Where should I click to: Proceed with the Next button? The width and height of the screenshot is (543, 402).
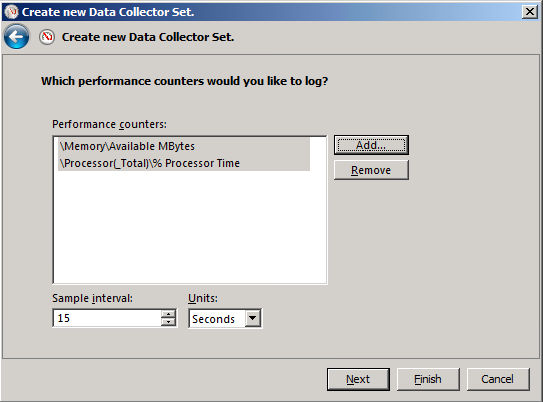(358, 379)
